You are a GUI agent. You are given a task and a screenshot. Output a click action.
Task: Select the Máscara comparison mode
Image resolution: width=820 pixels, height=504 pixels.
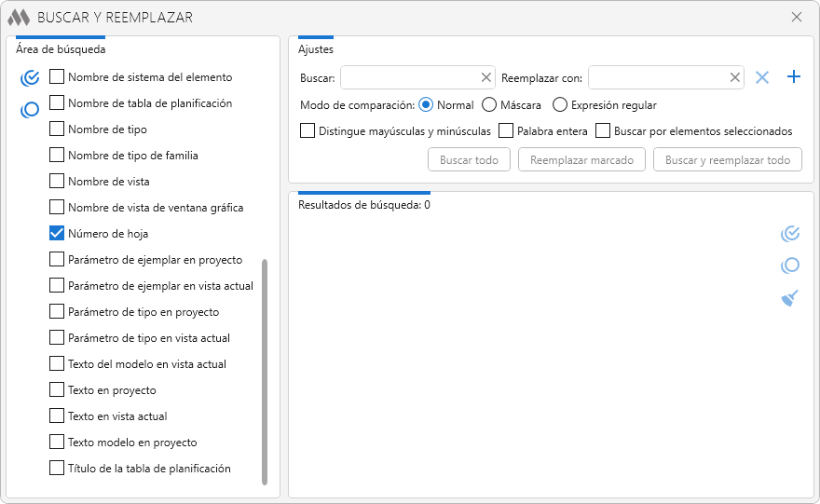pyautogui.click(x=489, y=105)
